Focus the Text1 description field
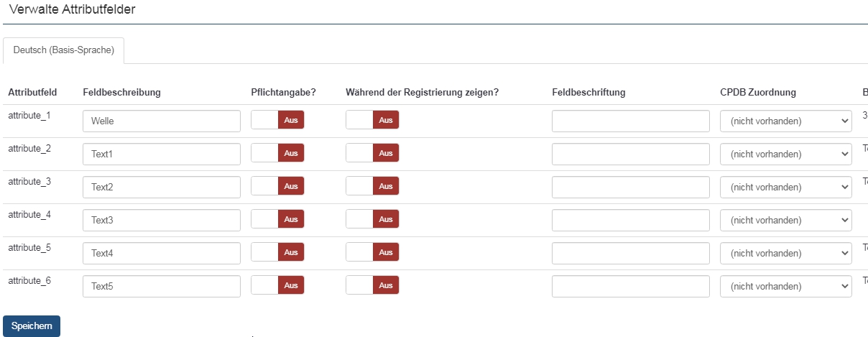The width and height of the screenshot is (868, 337). [x=162, y=154]
